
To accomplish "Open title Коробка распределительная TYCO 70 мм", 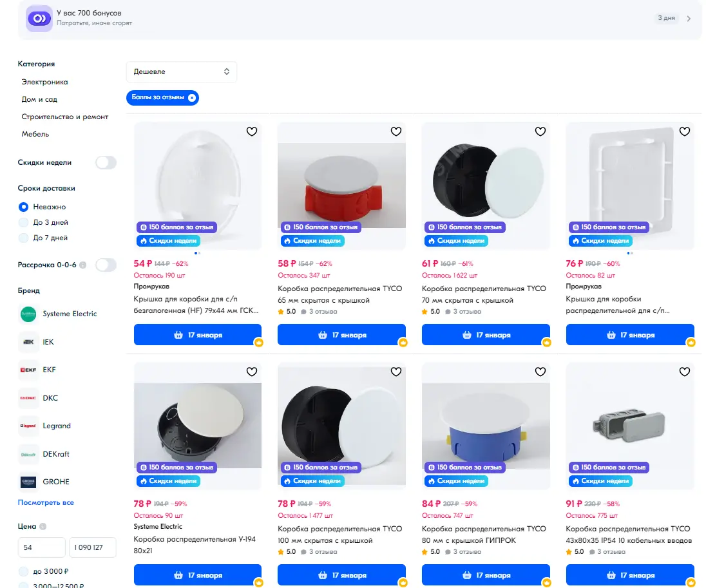I will point(484,294).
